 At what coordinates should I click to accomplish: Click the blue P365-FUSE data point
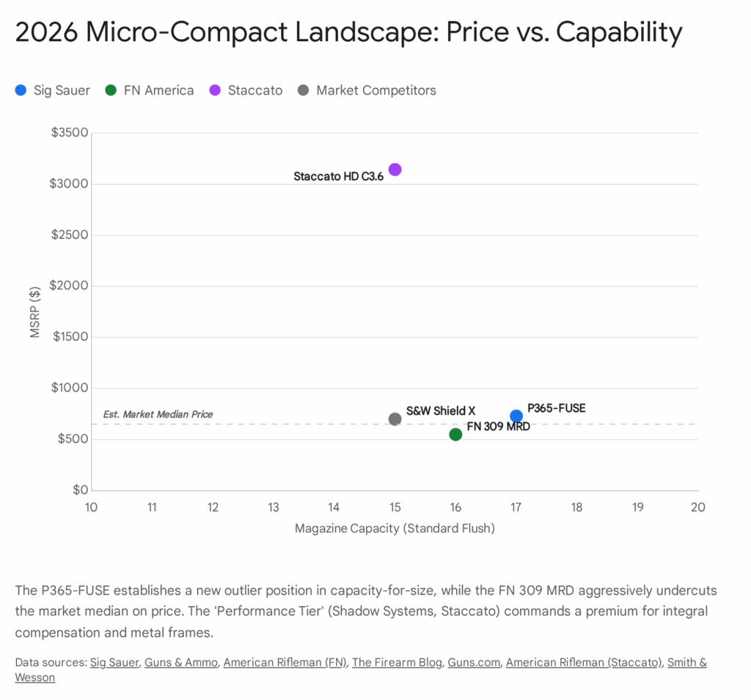pyautogui.click(x=516, y=416)
